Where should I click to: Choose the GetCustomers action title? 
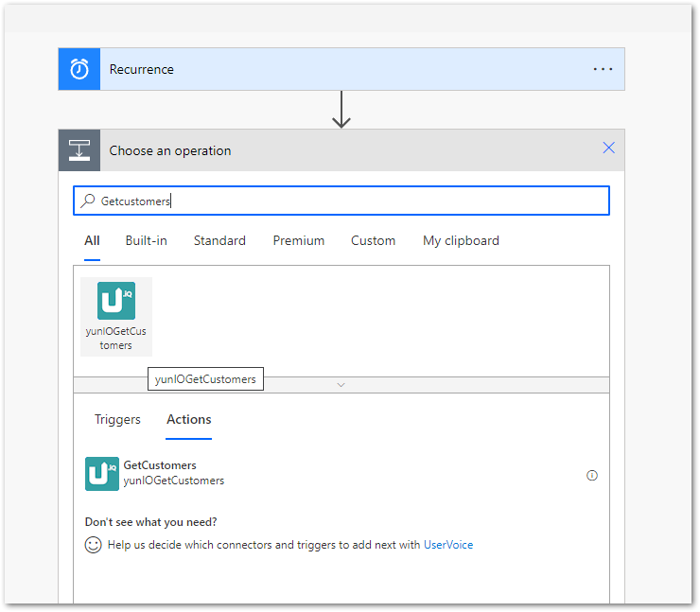160,465
